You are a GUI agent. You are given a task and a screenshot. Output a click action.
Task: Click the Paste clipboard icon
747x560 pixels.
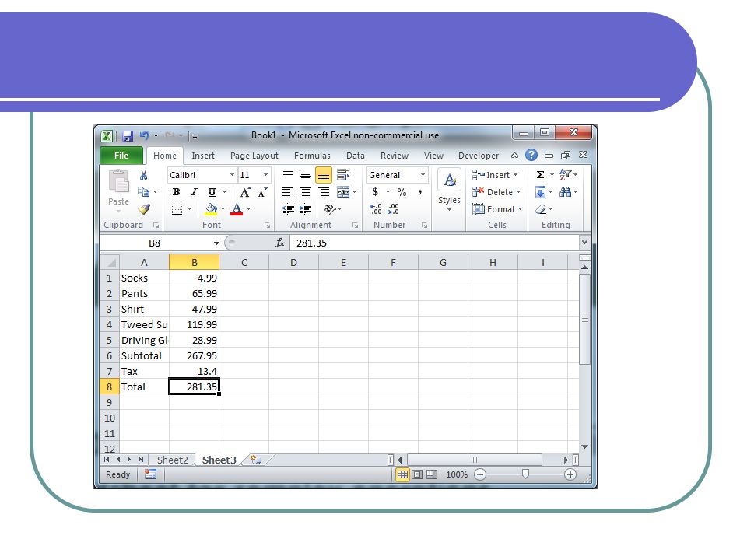coord(118,182)
